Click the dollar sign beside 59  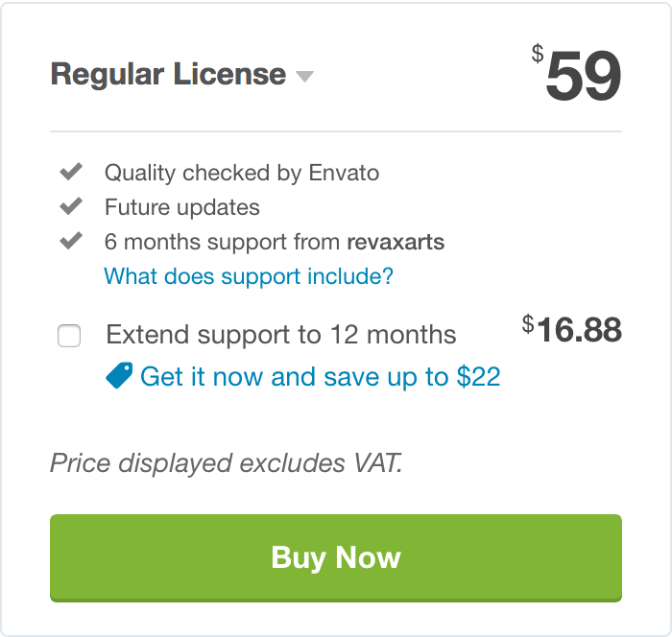pos(538,54)
